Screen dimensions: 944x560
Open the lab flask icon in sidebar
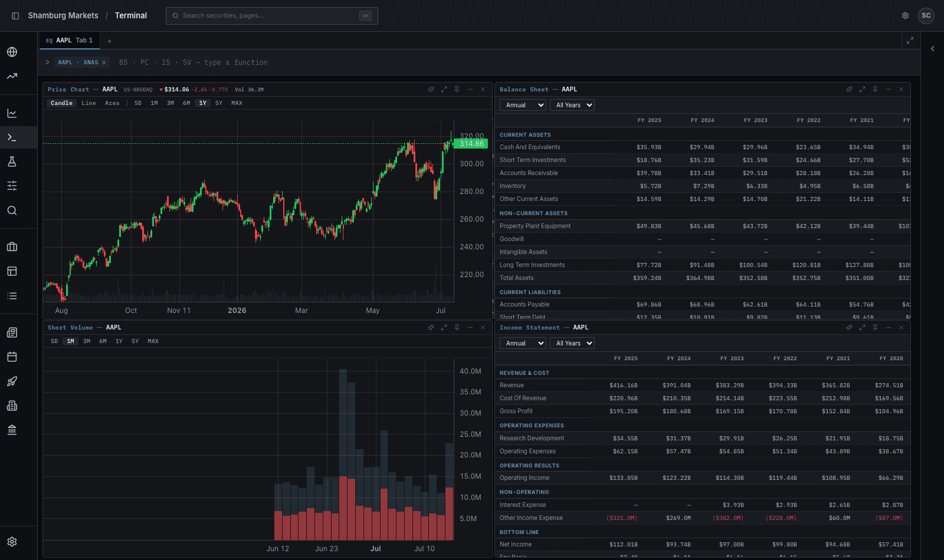point(12,162)
